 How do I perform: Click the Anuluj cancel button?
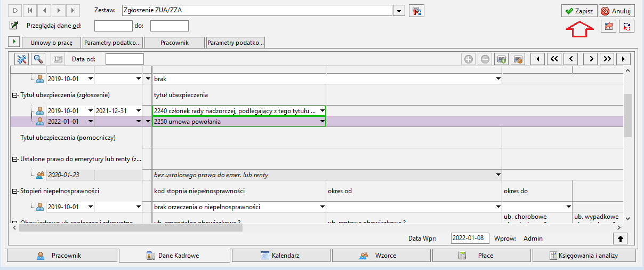click(616, 11)
